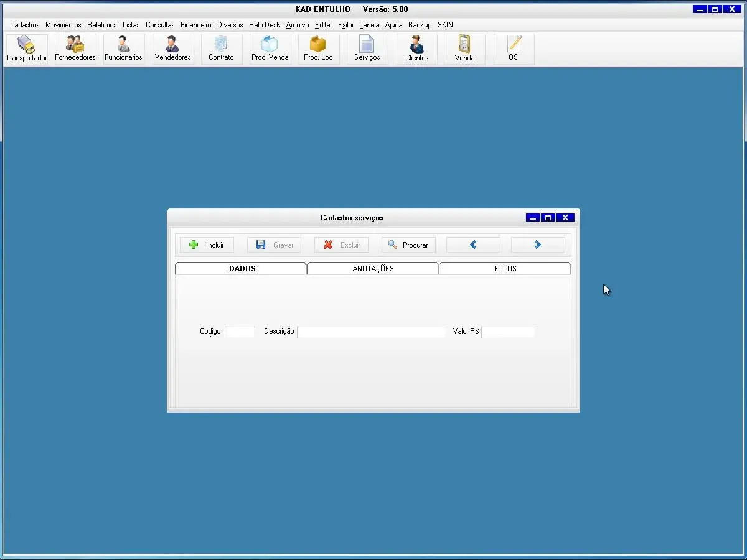Click the Venda clipboard icon
Viewport: 747px width, 560px height.
pos(464,49)
